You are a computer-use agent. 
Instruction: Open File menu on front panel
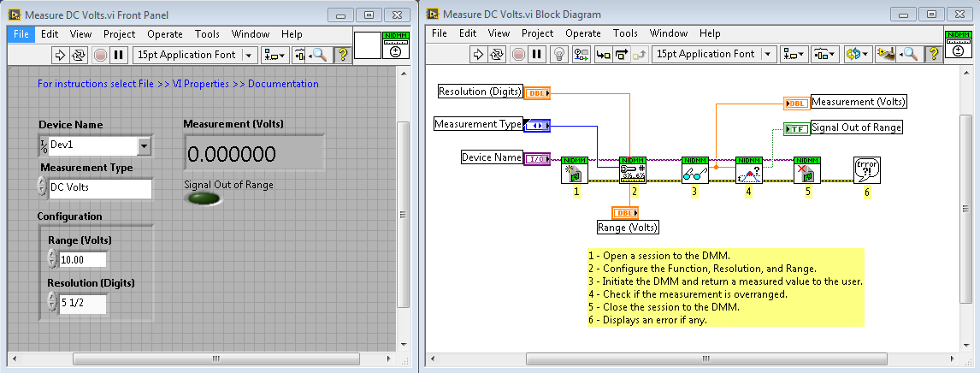coord(21,34)
